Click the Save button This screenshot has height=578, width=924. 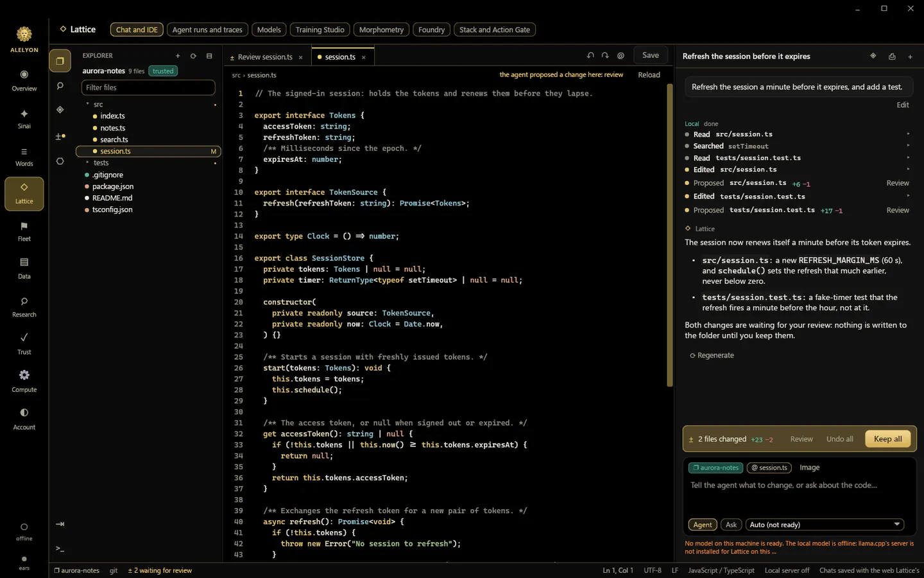click(x=651, y=55)
